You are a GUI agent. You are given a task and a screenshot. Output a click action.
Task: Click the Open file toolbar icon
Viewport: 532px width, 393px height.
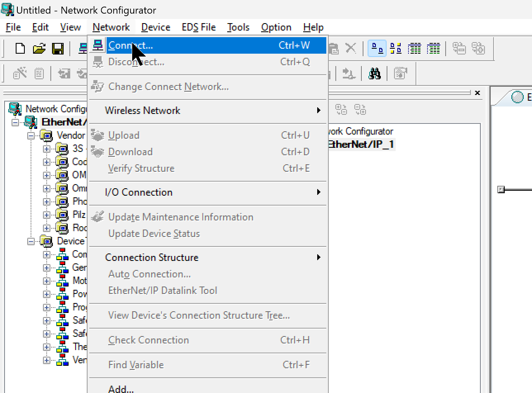[39, 49]
